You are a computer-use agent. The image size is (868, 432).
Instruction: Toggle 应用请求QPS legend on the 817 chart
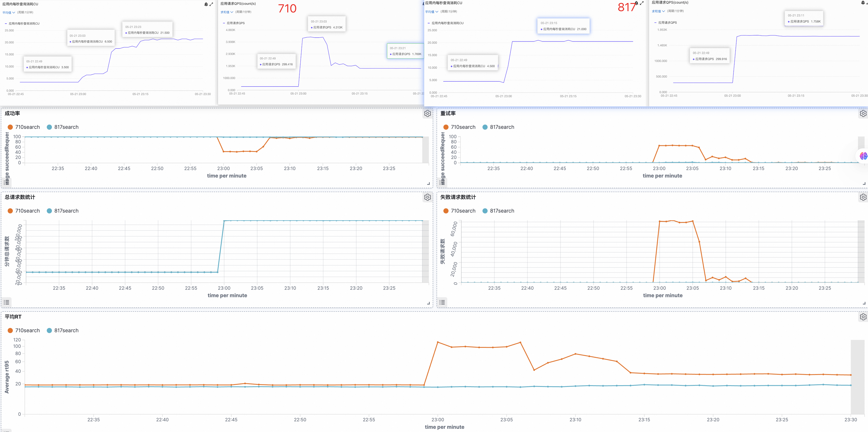[666, 23]
